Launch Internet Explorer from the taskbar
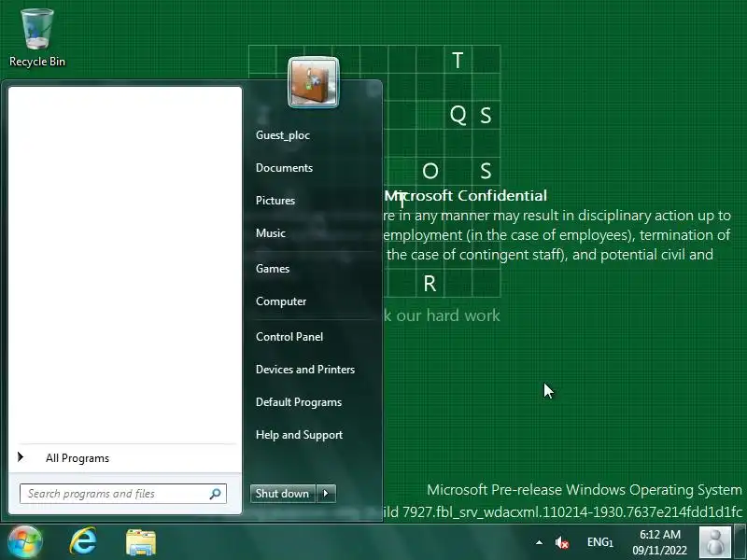 83,541
